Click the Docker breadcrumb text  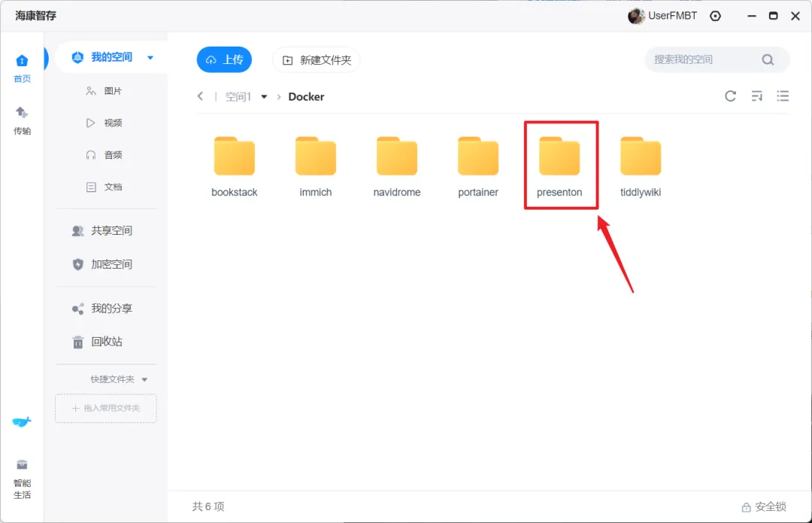[306, 97]
